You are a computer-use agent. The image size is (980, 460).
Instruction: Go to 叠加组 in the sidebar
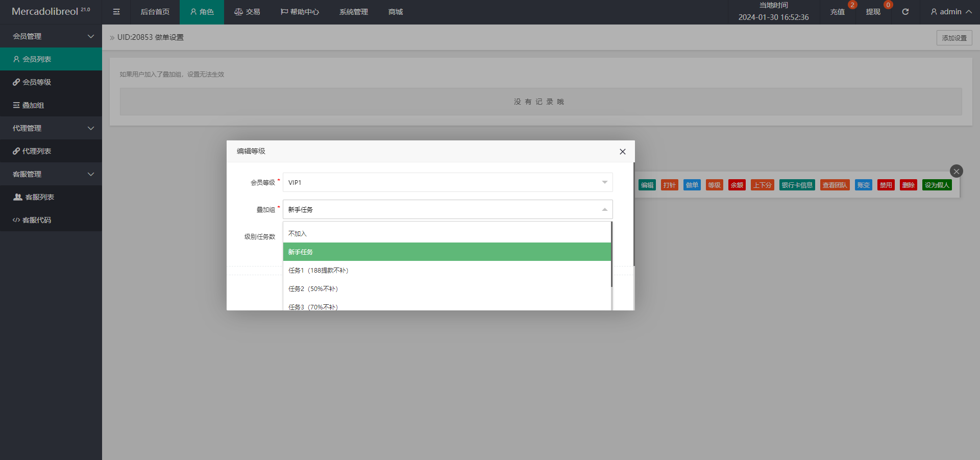pos(51,105)
